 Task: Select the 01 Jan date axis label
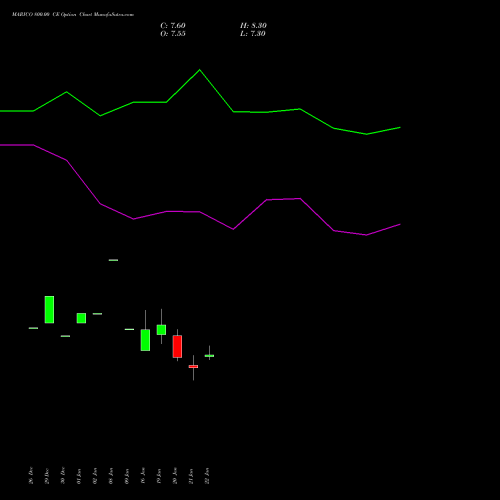[79, 476]
